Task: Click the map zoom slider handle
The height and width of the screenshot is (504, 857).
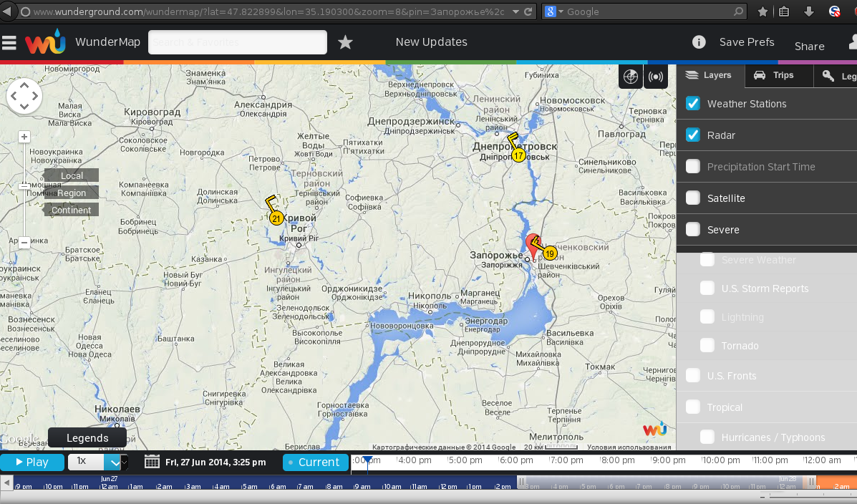Action: click(24, 186)
